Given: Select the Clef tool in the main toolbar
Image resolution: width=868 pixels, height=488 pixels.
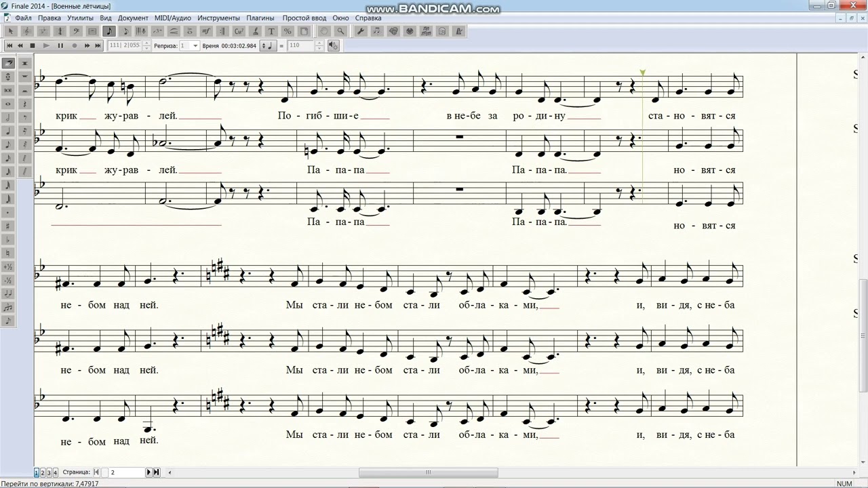Looking at the screenshot, I should pyautogui.click(x=75, y=31).
